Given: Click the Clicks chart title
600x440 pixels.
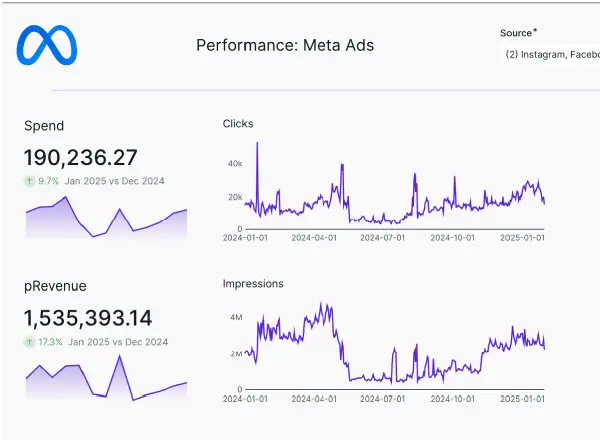Looking at the screenshot, I should (238, 124).
